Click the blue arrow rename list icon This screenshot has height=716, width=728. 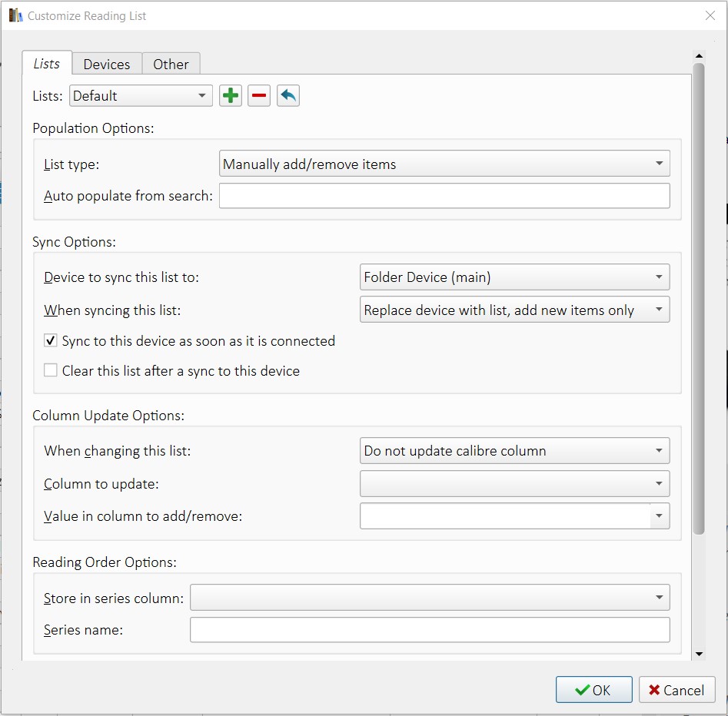point(288,96)
